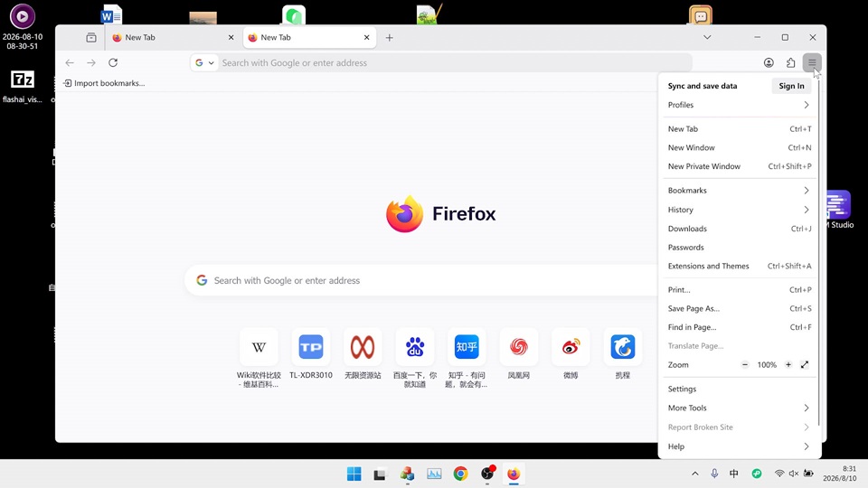Open 7z flashai desktop archive icon
The width and height of the screenshot is (868, 488).
pyautogui.click(x=22, y=87)
